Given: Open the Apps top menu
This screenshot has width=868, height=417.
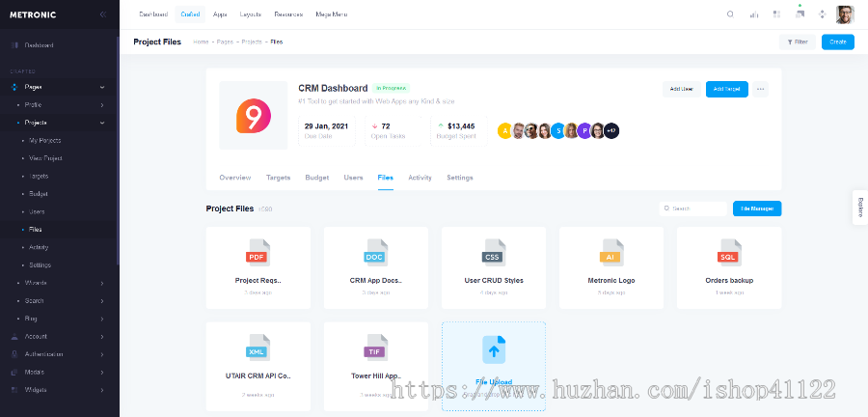Looking at the screenshot, I should click(220, 14).
